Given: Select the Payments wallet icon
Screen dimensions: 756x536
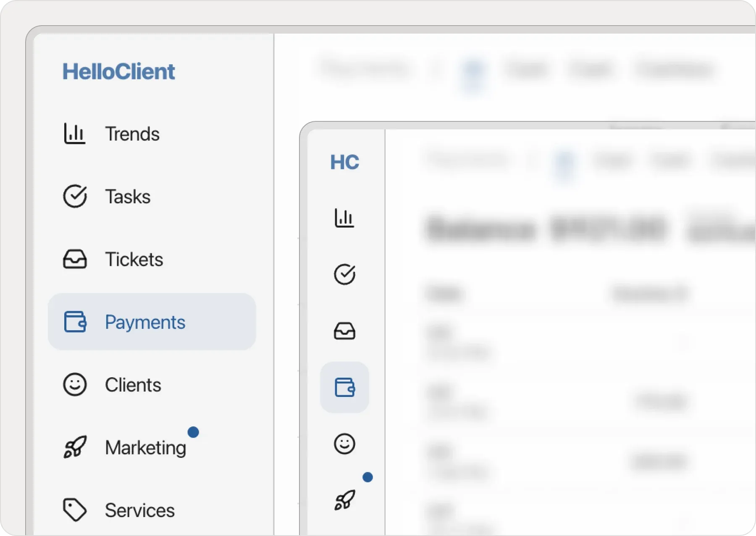Looking at the screenshot, I should (75, 322).
